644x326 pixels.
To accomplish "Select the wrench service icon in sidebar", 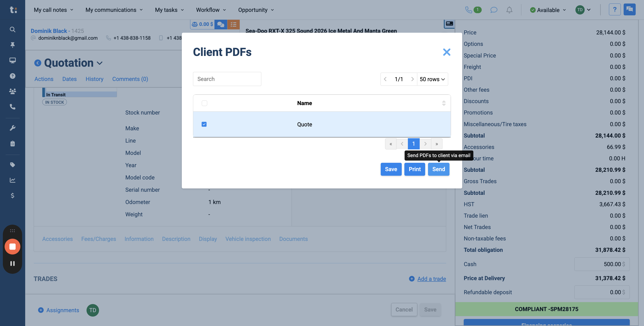I will point(12,128).
